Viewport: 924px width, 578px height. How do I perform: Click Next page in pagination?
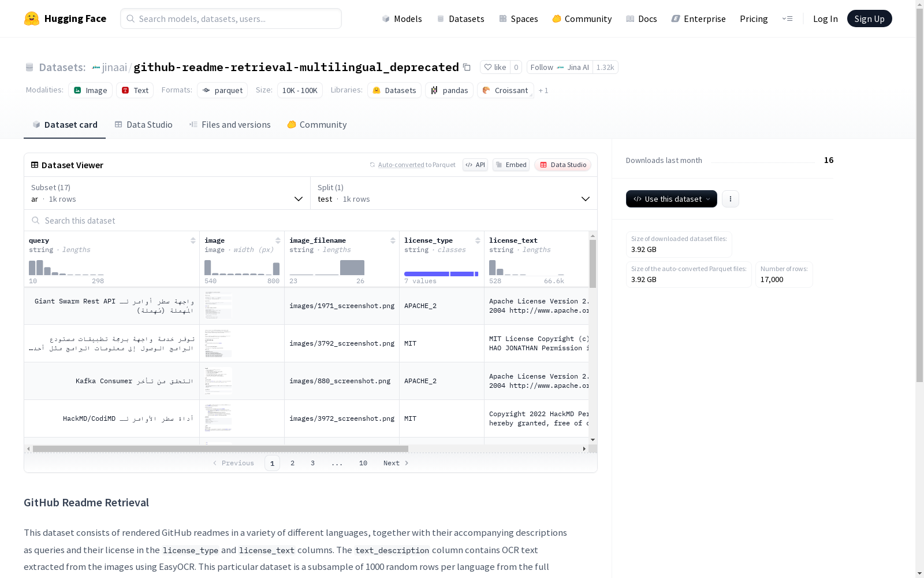tap(396, 463)
